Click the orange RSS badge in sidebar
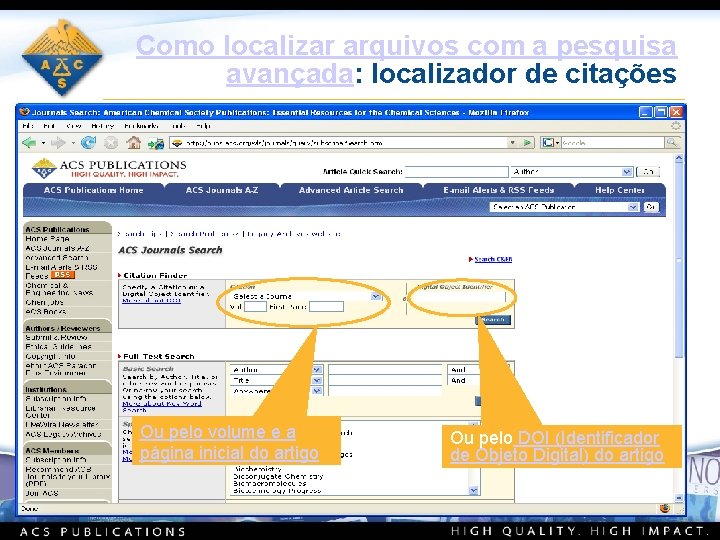This screenshot has width=720, height=540. (62, 275)
